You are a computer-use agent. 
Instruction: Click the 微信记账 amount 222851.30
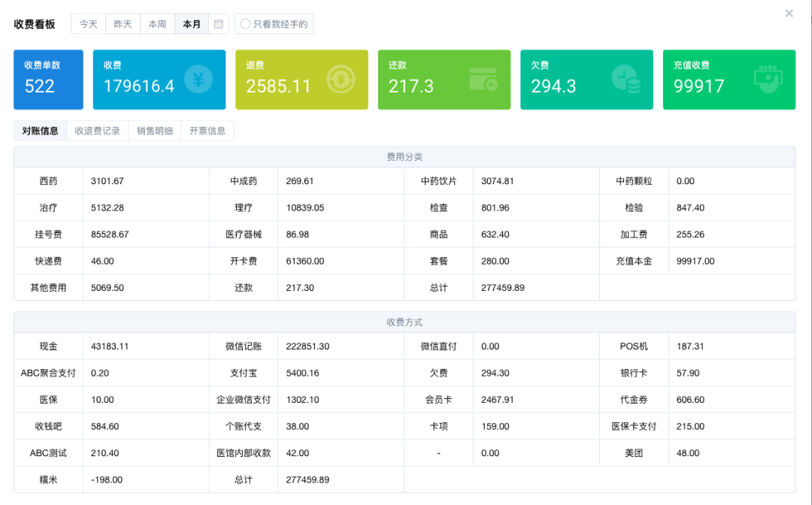(x=308, y=346)
